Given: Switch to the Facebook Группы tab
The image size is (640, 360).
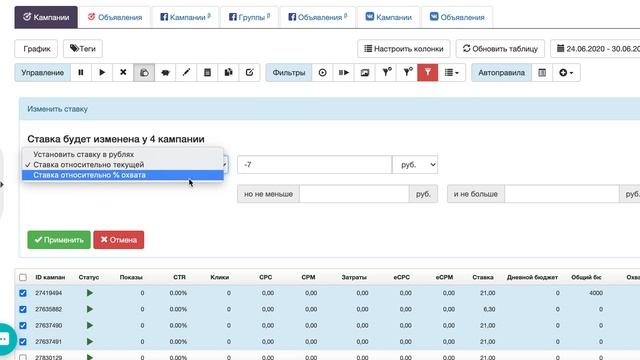Looking at the screenshot, I should click(249, 17).
